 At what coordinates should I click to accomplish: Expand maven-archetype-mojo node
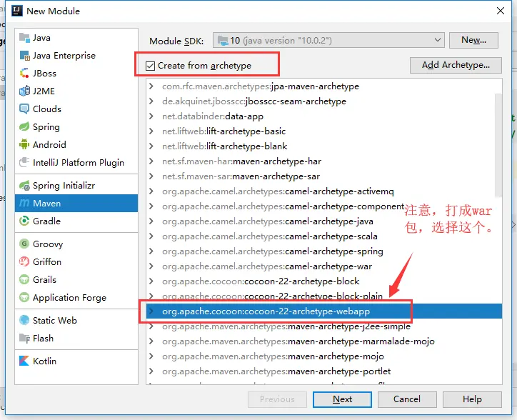(151, 356)
